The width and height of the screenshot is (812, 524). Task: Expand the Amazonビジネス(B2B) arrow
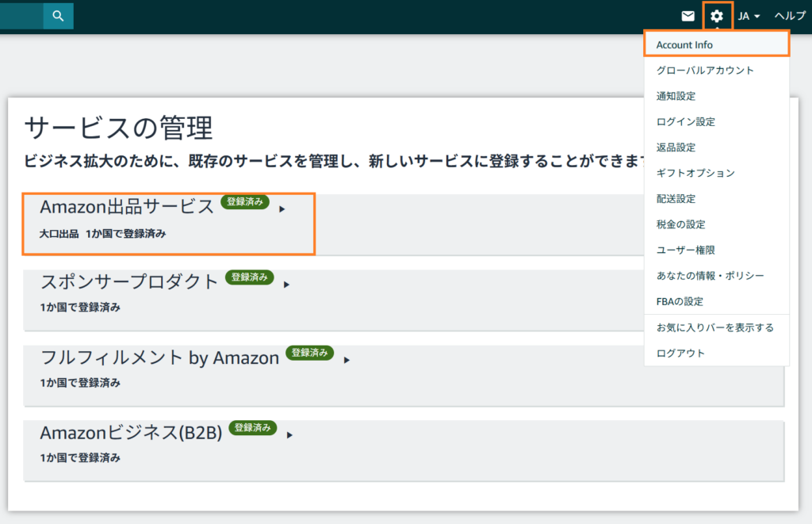290,435
